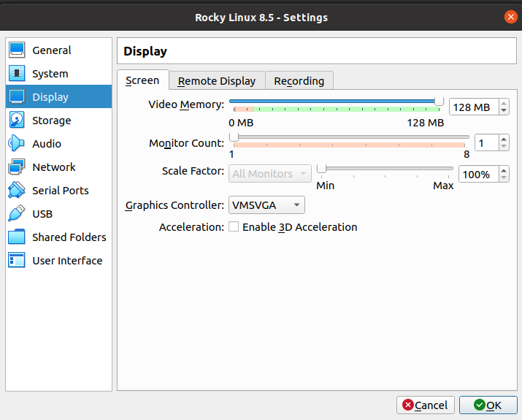Viewport: 522px width, 420px height.
Task: Switch to the Recording tab
Action: (x=299, y=81)
